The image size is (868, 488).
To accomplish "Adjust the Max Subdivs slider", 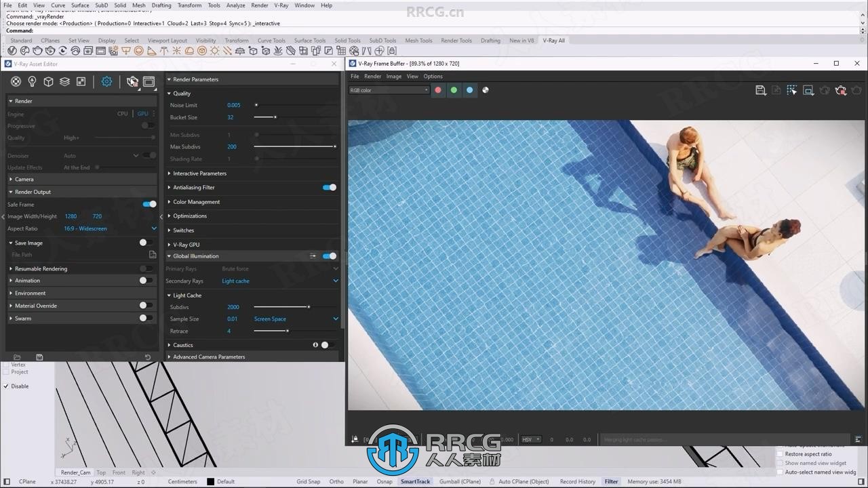I will point(295,146).
